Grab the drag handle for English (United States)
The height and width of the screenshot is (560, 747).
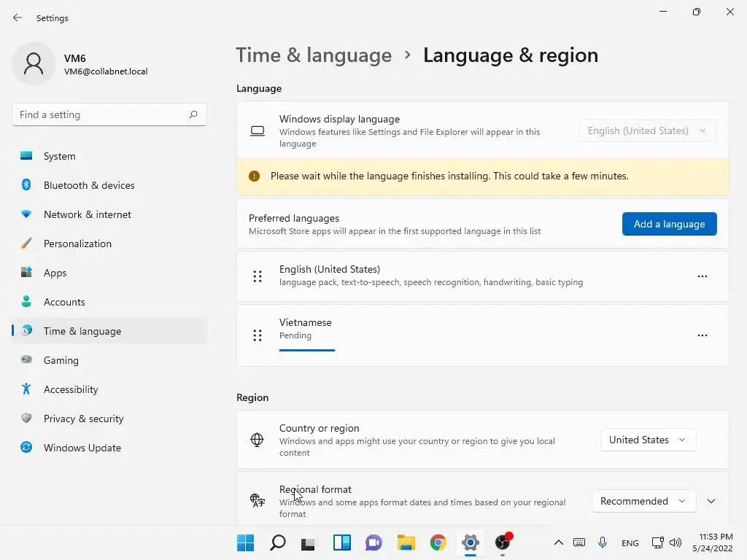coord(258,276)
